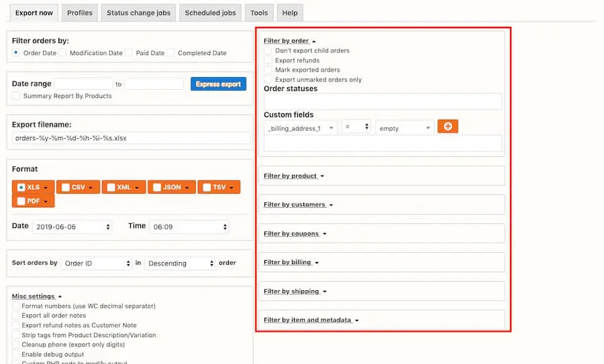Open the Export now tab

(x=34, y=13)
